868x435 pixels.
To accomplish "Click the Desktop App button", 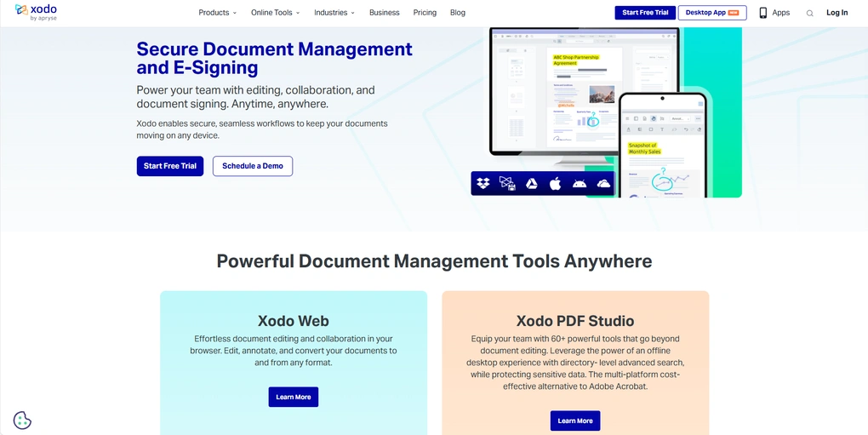I will click(x=712, y=13).
